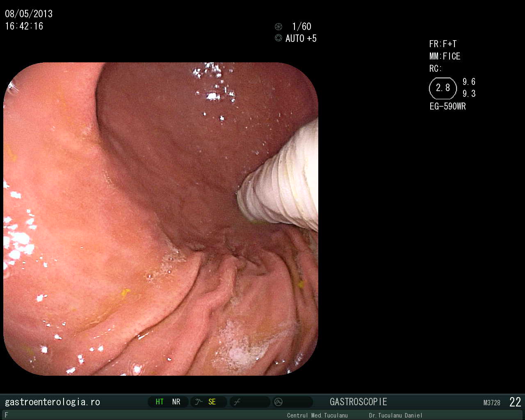The width and height of the screenshot is (525, 420).
Task: Click the image counter 22
Action: tap(515, 402)
